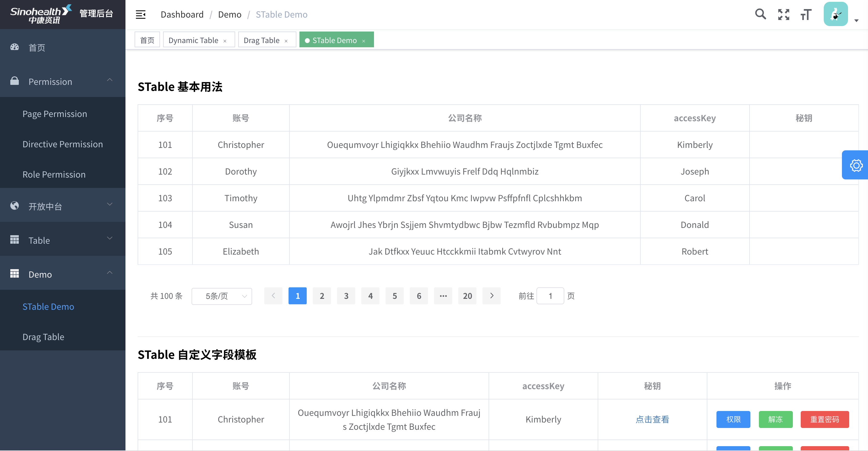Open Role Permission in the sidebar
Viewport: 868px width, 451px height.
pyautogui.click(x=54, y=174)
